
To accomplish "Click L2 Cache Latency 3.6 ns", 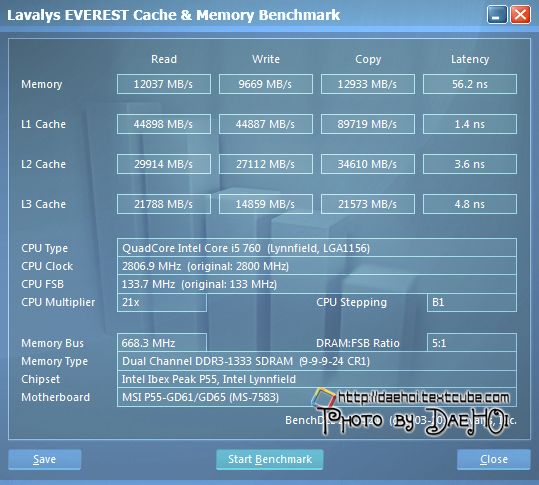I will 470,164.
